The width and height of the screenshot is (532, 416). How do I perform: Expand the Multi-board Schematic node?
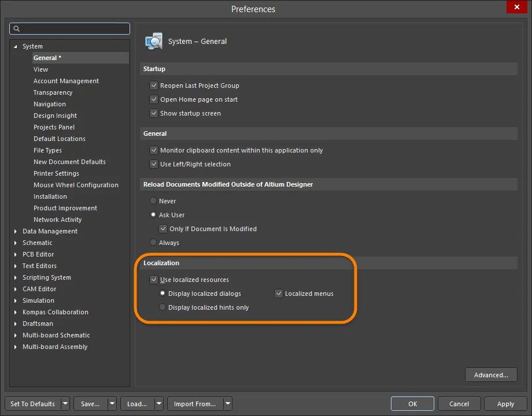15,335
